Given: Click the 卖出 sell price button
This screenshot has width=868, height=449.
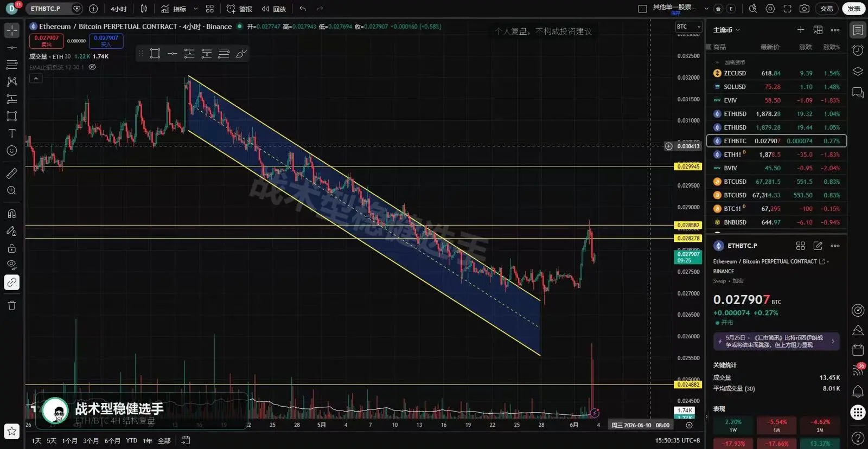Looking at the screenshot, I should click(47, 41).
